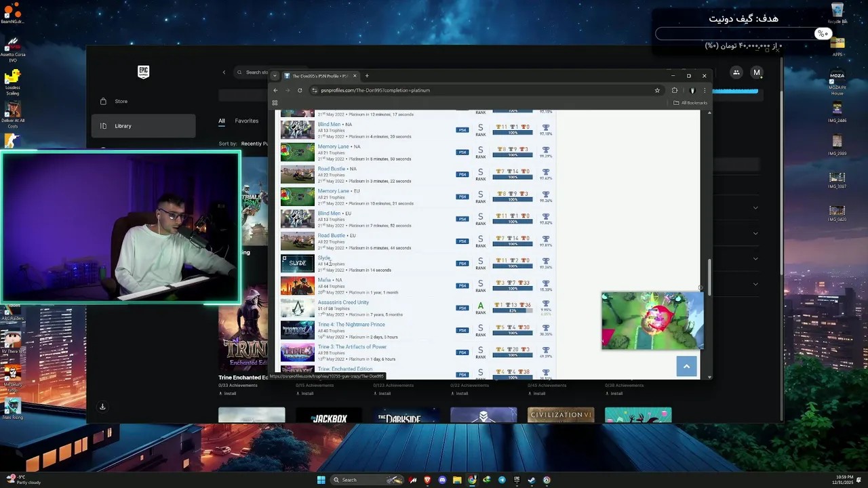Open the friends icon in Epic launcher
The image size is (868, 488).
point(736,73)
